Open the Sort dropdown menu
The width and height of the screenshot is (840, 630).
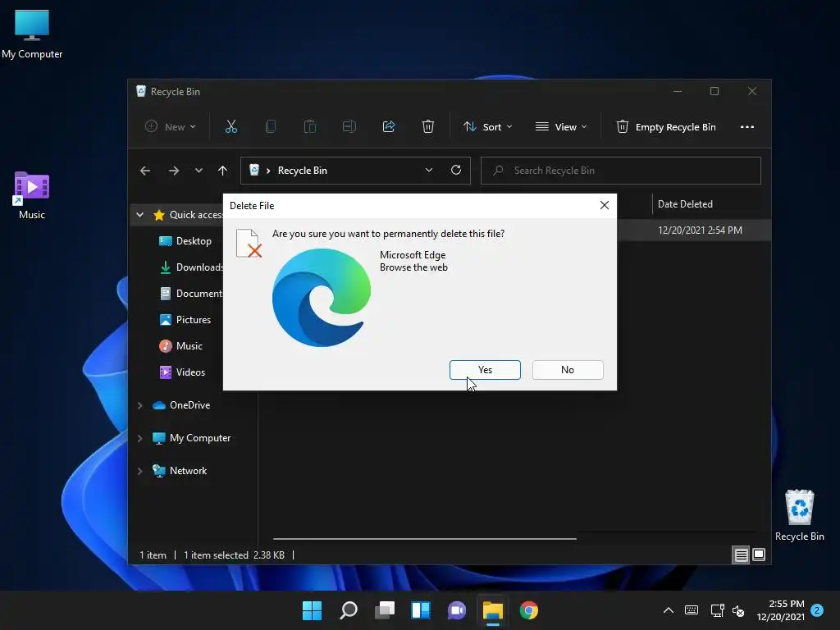487,127
